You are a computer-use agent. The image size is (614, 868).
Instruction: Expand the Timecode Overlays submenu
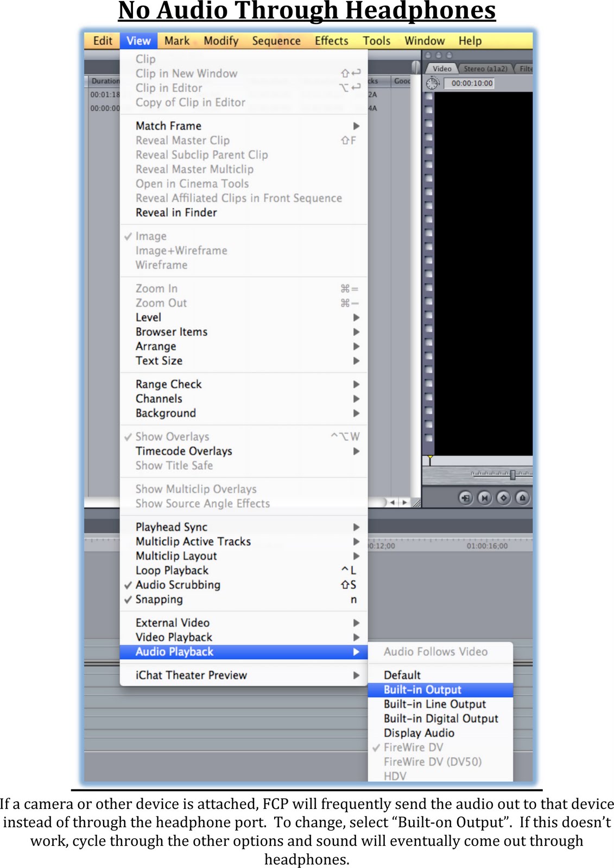pyautogui.click(x=243, y=451)
